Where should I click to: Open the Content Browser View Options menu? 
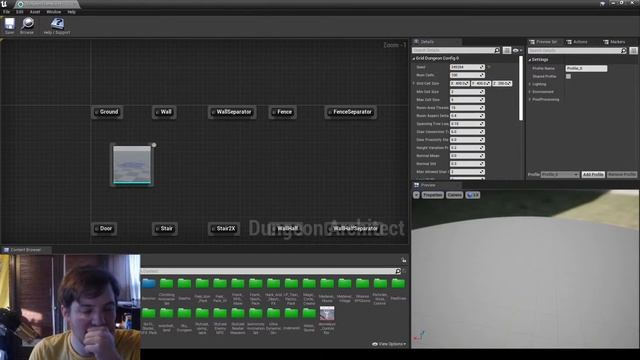click(389, 344)
